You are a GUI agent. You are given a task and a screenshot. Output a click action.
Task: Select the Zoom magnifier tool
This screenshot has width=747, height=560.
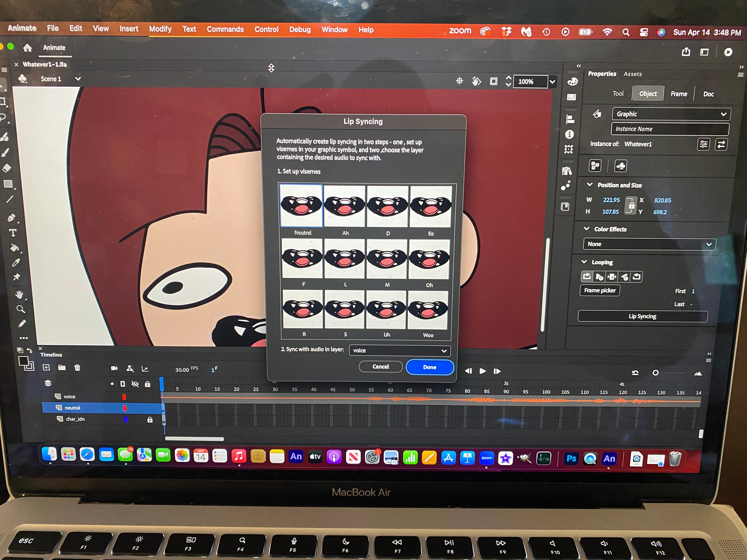click(20, 309)
